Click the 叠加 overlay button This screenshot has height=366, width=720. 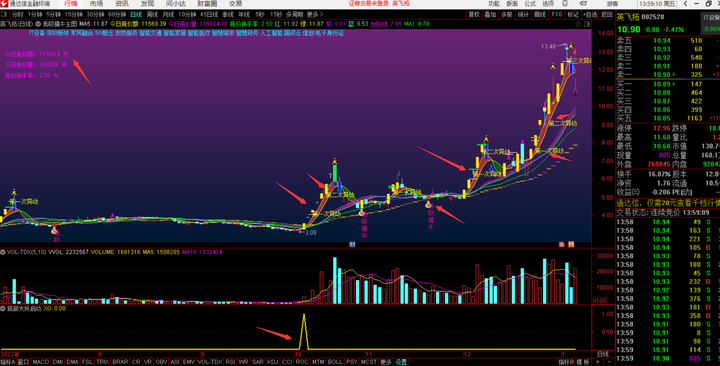490,15
